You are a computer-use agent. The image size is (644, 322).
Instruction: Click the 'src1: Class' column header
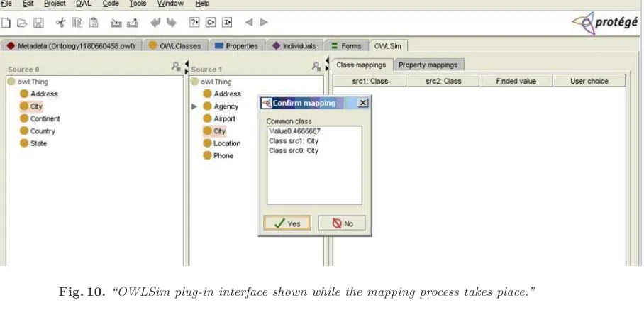click(x=370, y=81)
